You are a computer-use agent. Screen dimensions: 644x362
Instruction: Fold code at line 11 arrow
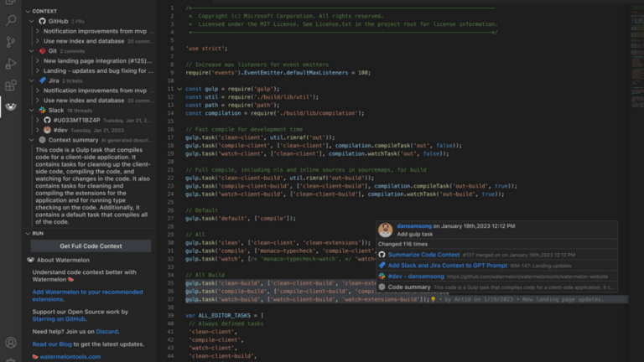tap(179, 89)
